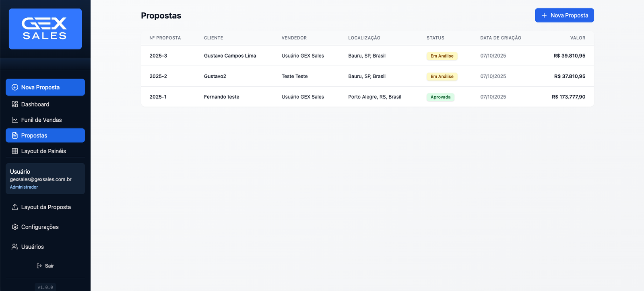Select the Gustavo2 proposal row

point(215,77)
